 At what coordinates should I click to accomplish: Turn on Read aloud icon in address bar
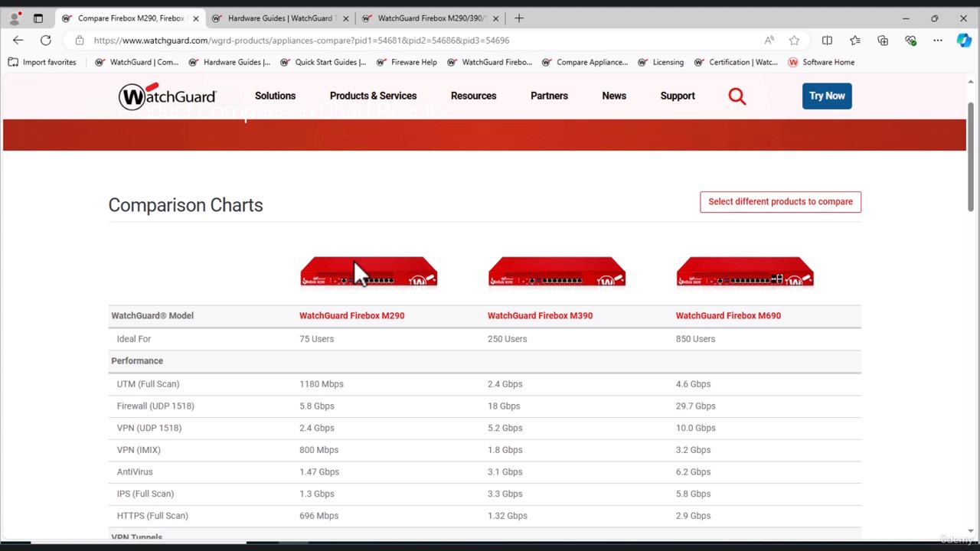tap(769, 41)
